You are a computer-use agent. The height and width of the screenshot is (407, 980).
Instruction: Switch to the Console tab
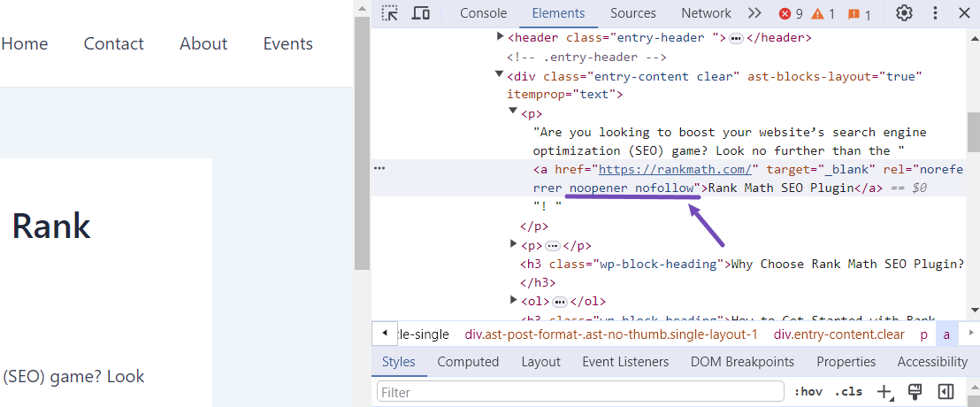(x=483, y=13)
